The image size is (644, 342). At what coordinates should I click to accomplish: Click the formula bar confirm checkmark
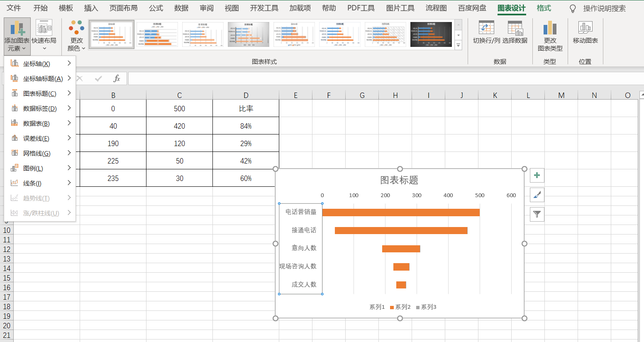pyautogui.click(x=98, y=78)
